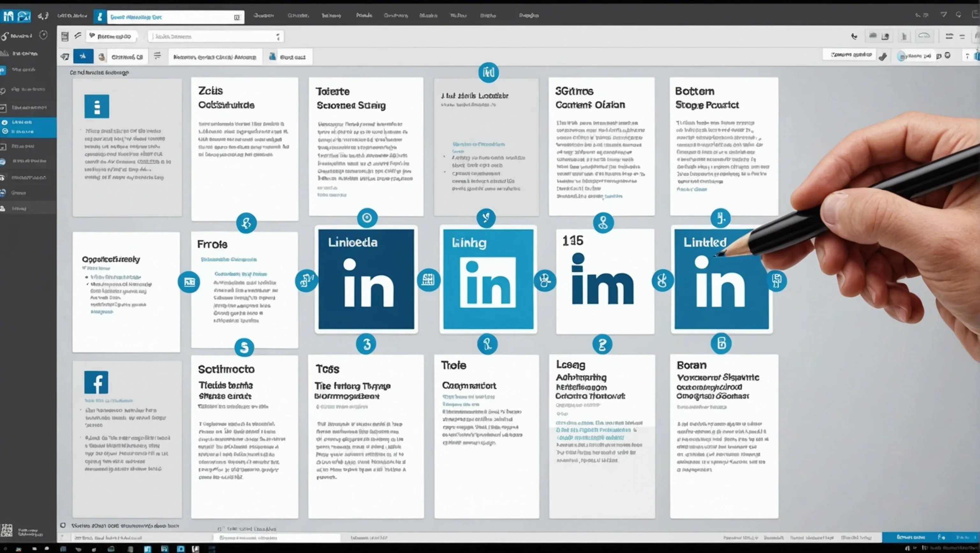Image resolution: width=980 pixels, height=553 pixels.
Task: Click the circular icon right of the Linkled tile
Action: point(776,281)
